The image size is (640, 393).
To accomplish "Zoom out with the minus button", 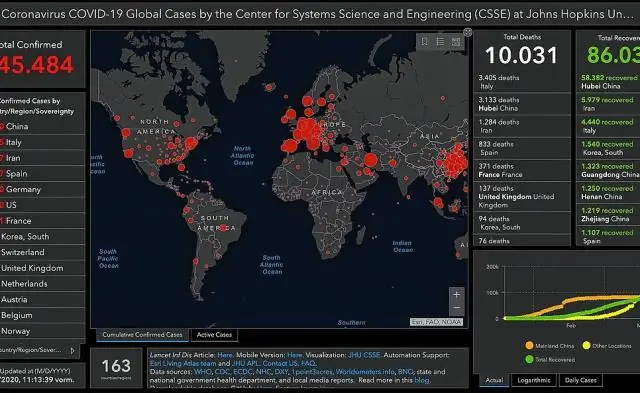I will click(x=456, y=308).
